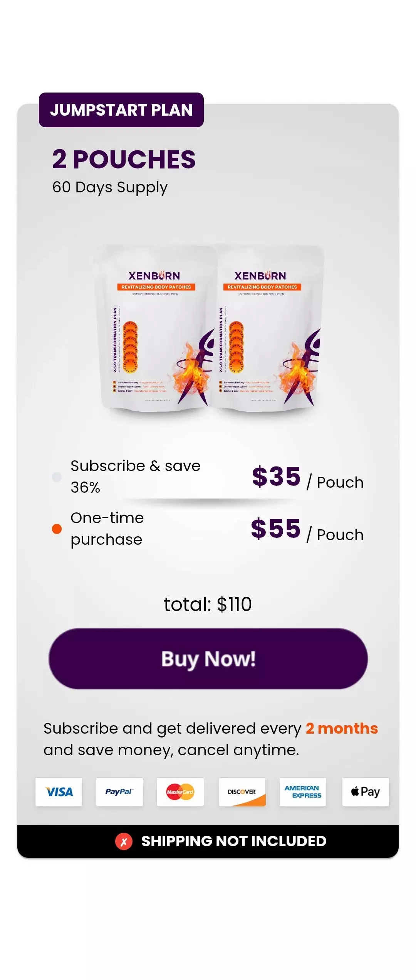Expand the Jumpstart Plan header badge
This screenshot has height=980, width=416.
coord(121,110)
